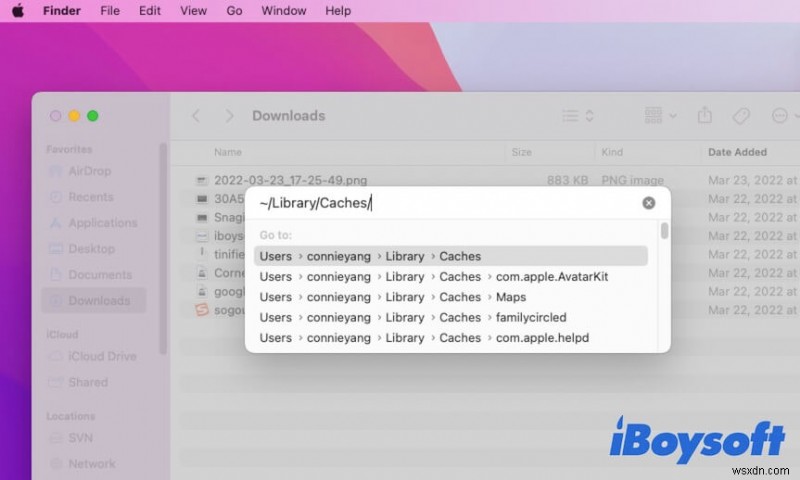Image resolution: width=800 pixels, height=480 pixels.
Task: Click the 883 KB size cell
Action: tap(567, 180)
